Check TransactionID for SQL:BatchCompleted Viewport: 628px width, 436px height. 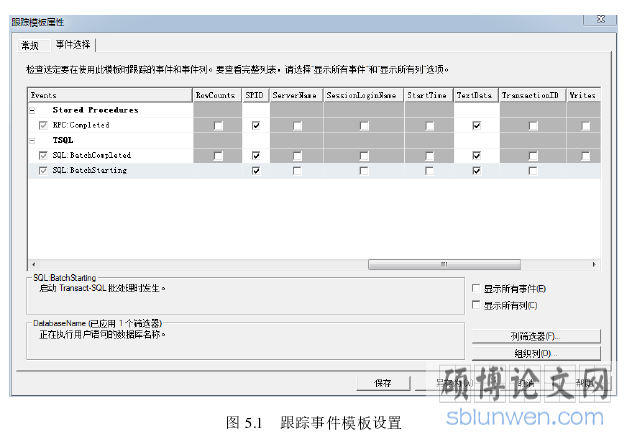click(x=533, y=156)
